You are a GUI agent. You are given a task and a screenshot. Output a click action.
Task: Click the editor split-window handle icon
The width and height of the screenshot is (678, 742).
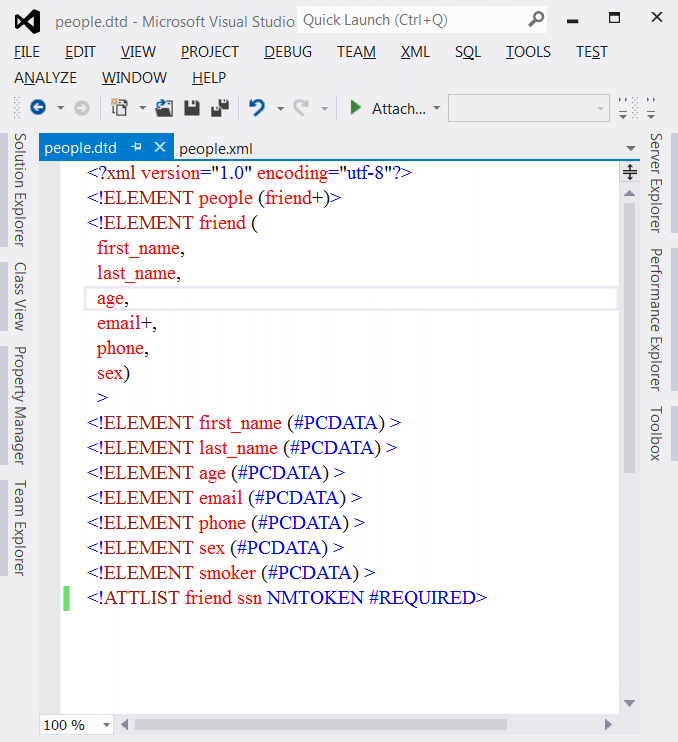coord(629,172)
